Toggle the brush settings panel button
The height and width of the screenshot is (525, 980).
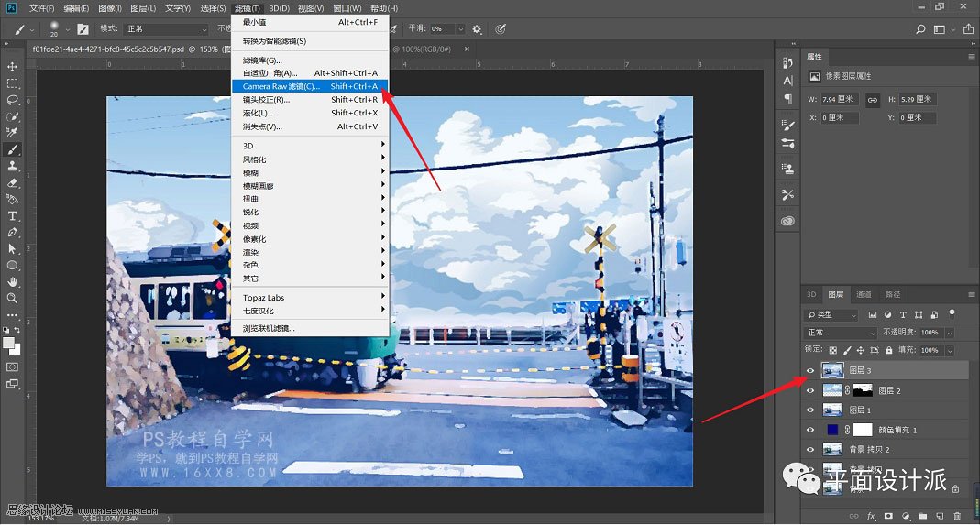click(83, 28)
